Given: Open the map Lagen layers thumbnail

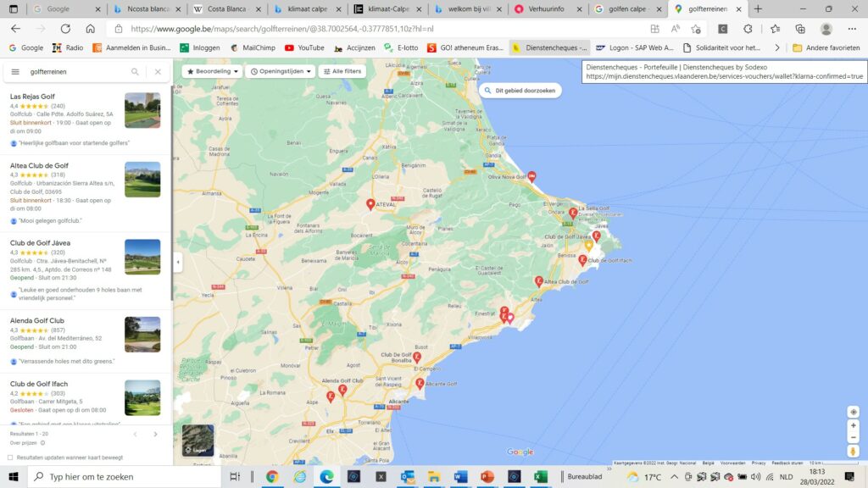Looking at the screenshot, I should [198, 440].
